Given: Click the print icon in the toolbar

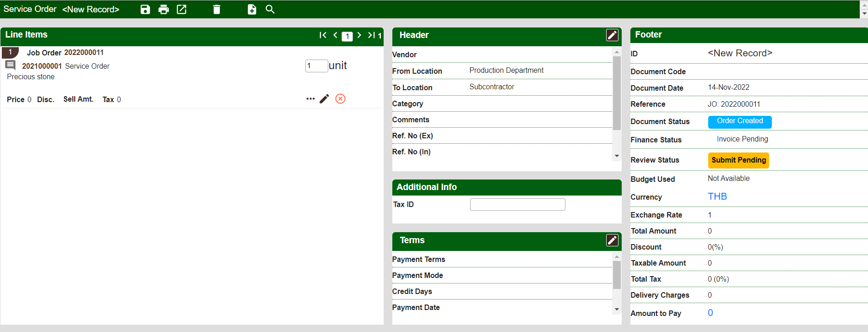Looking at the screenshot, I should click(163, 10).
